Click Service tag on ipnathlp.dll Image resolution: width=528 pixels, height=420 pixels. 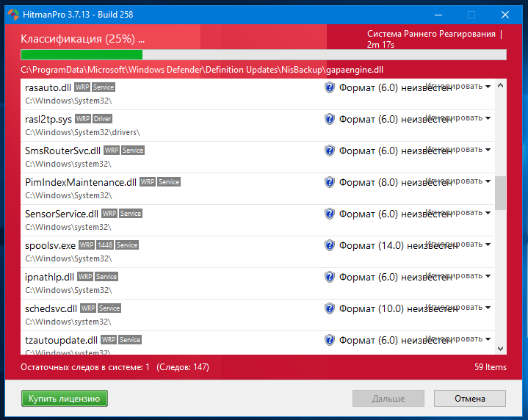pos(106,277)
